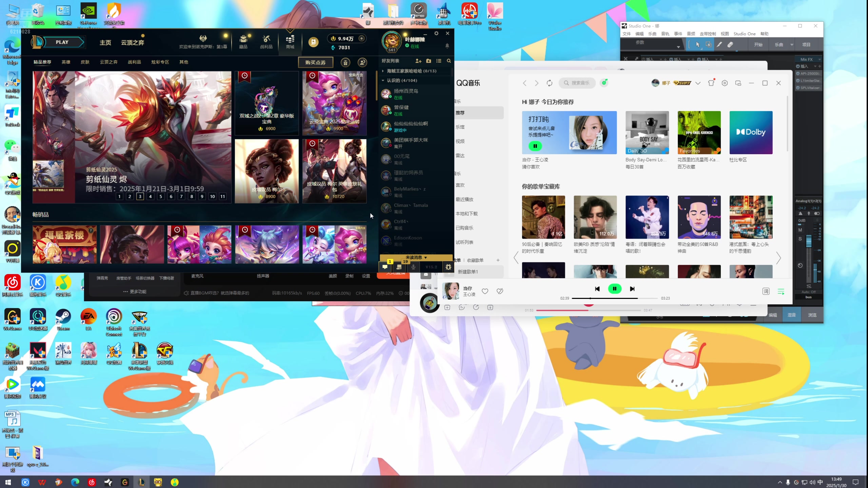868x488 pixels.
Task: Like the song 当你 with heart icon
Action: (x=485, y=291)
